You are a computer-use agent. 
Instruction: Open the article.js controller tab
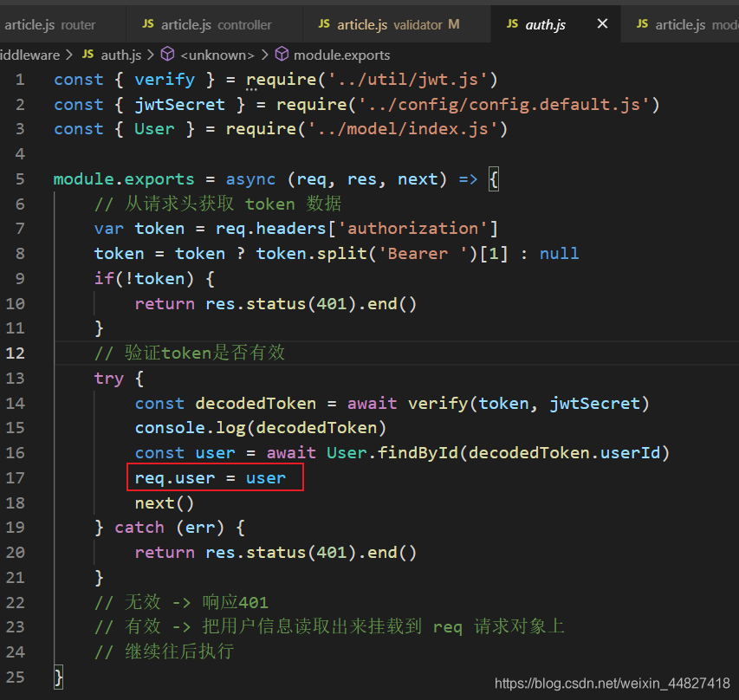214,24
